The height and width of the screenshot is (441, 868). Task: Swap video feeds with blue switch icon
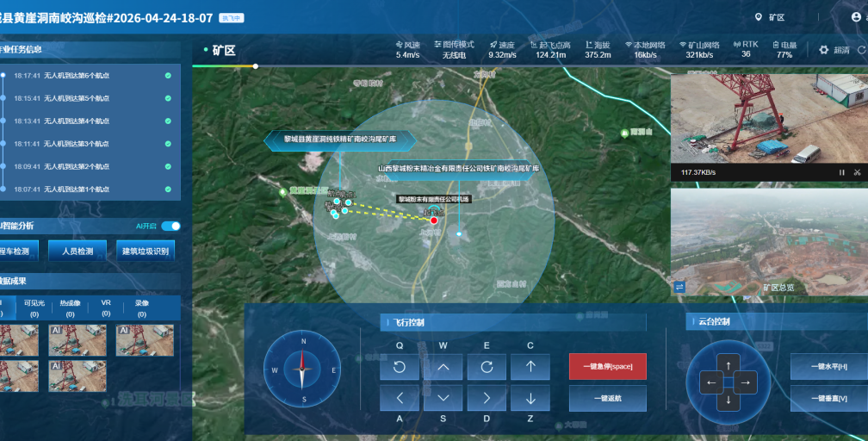tap(679, 287)
